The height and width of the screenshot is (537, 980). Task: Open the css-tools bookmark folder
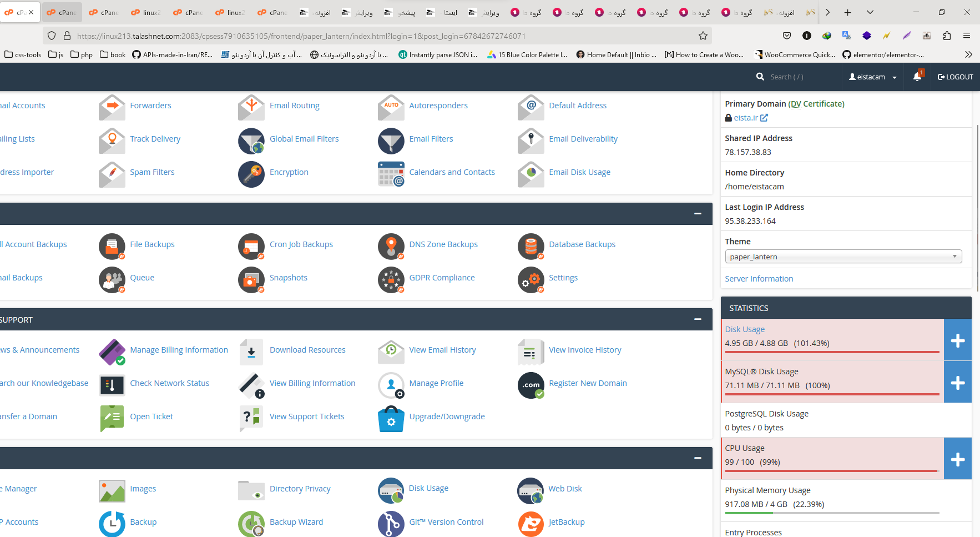(23, 54)
